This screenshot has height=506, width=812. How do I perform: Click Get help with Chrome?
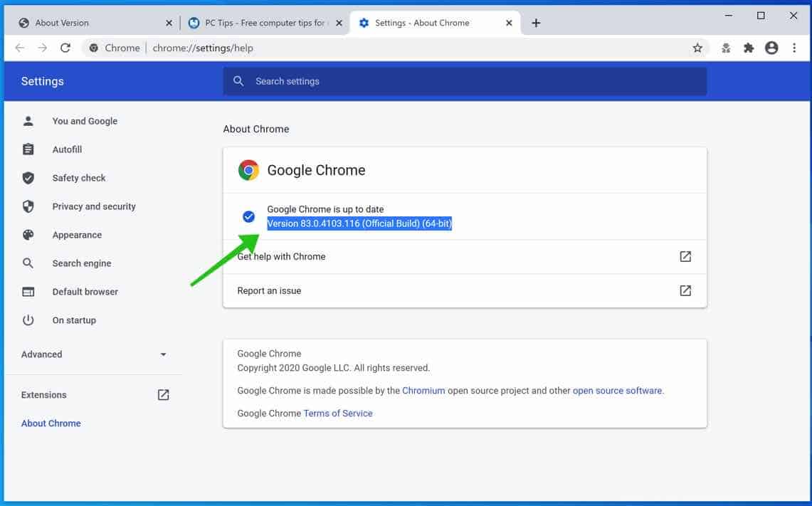465,257
